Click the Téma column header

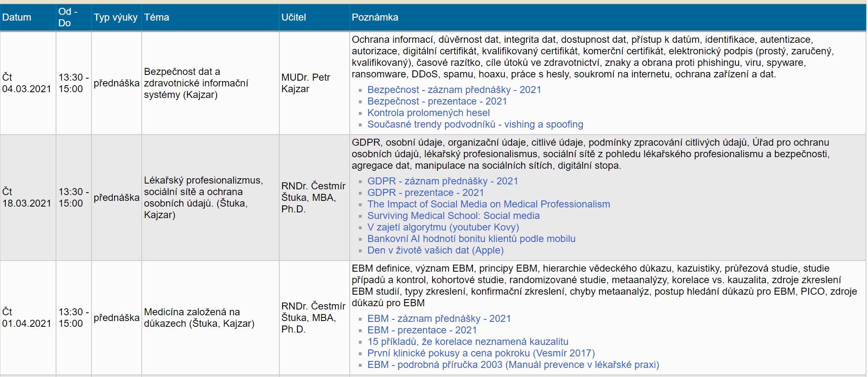(x=157, y=17)
